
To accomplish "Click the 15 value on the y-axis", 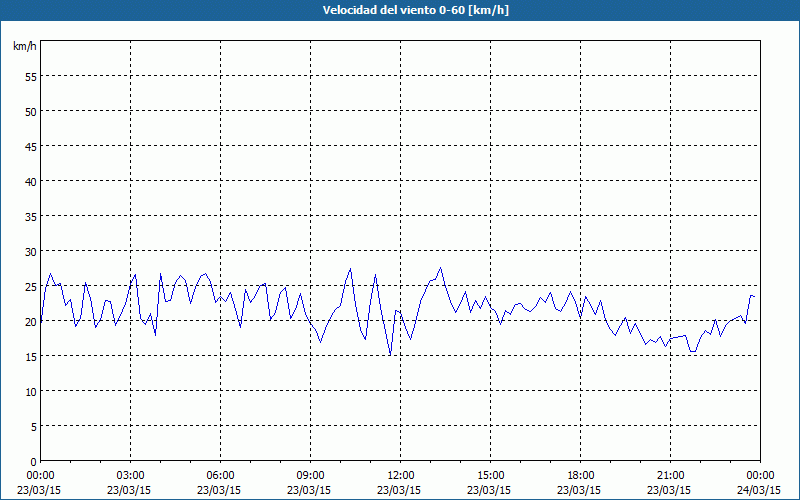I will tap(31, 357).
